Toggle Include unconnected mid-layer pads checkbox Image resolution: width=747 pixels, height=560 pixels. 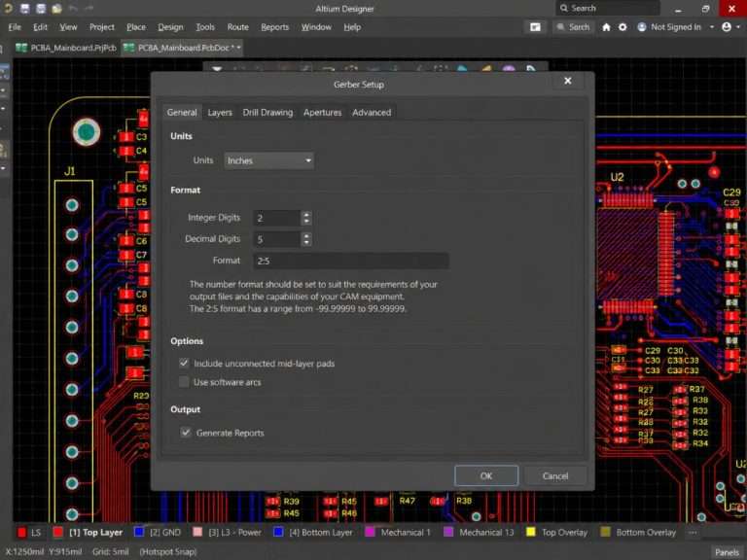[x=184, y=363]
